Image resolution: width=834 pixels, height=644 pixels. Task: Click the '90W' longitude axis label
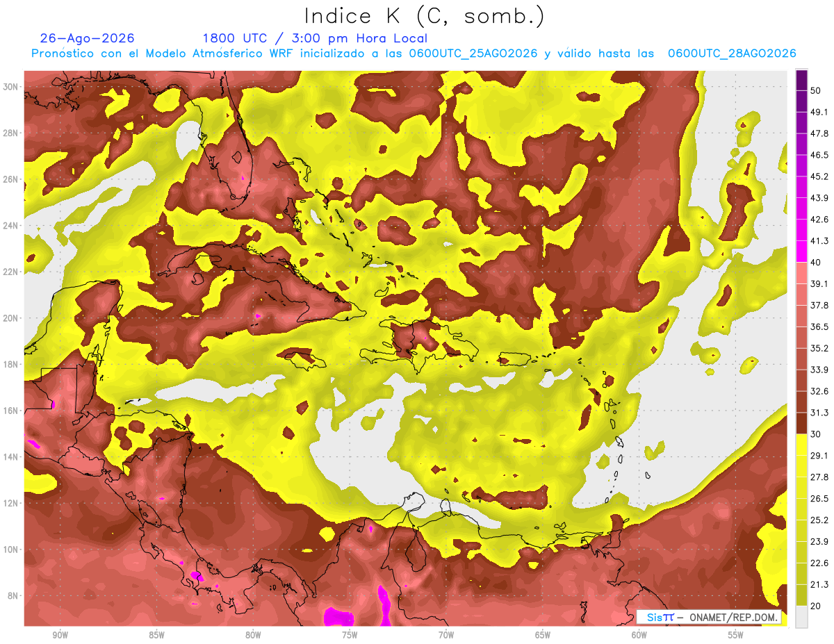point(60,635)
